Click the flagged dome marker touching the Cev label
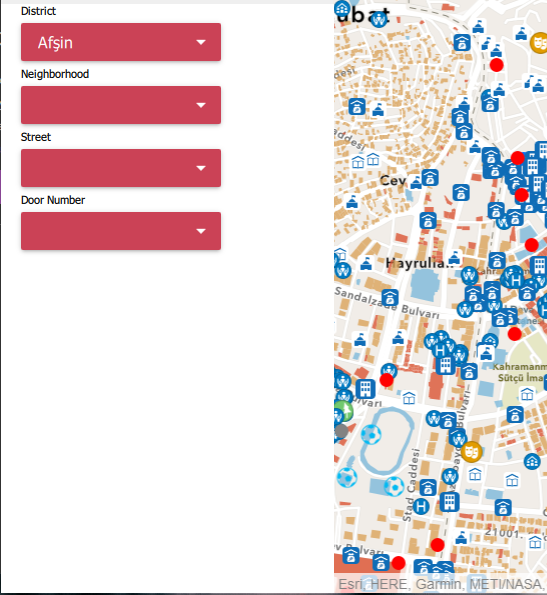 tap(416, 183)
